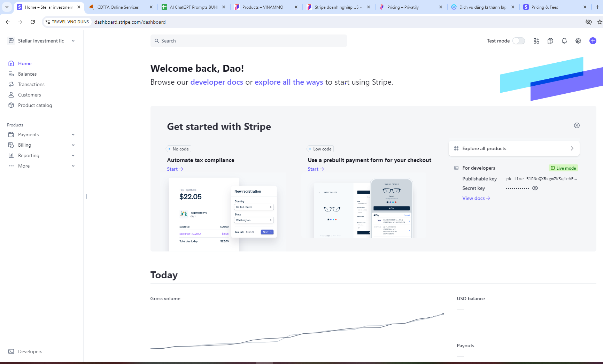This screenshot has height=364, width=603.
Task: Open Explore all products arrow
Action: 572,148
